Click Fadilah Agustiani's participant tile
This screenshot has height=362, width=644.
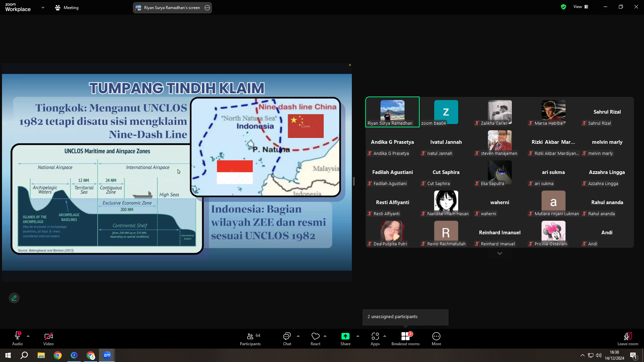[392, 172]
